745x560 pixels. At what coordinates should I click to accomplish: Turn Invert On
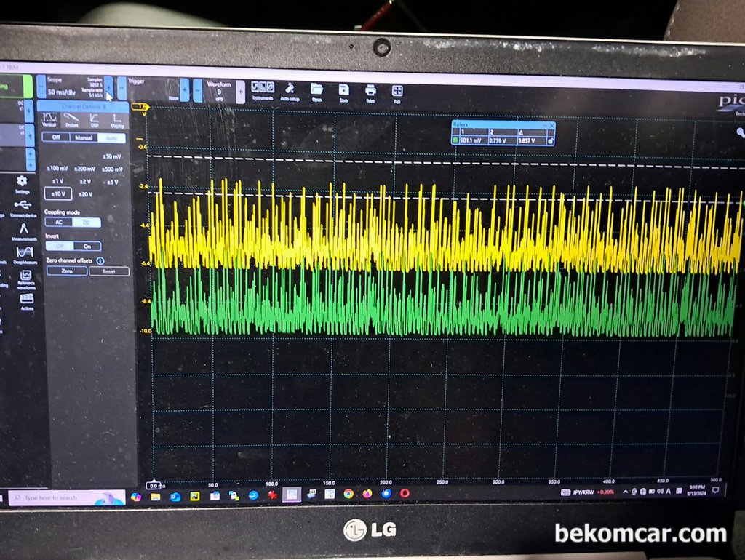(x=87, y=246)
